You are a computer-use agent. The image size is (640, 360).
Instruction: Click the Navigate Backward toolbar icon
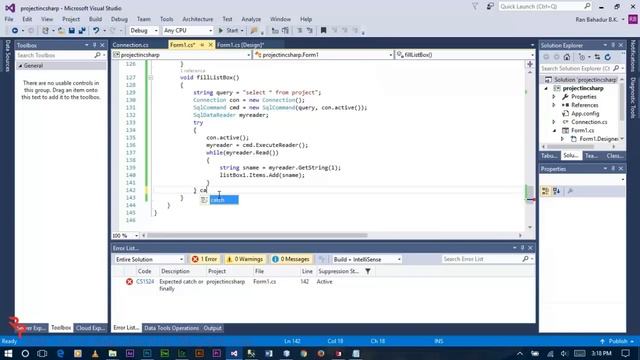[14, 31]
